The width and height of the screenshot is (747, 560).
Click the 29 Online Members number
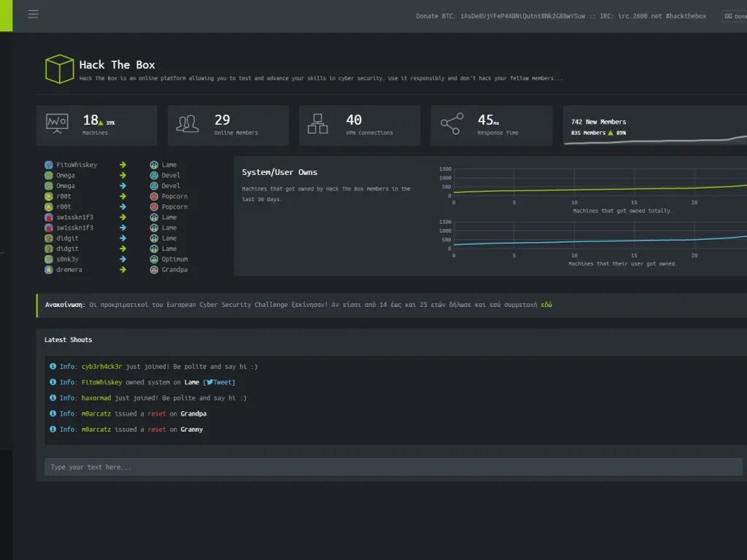pos(222,120)
